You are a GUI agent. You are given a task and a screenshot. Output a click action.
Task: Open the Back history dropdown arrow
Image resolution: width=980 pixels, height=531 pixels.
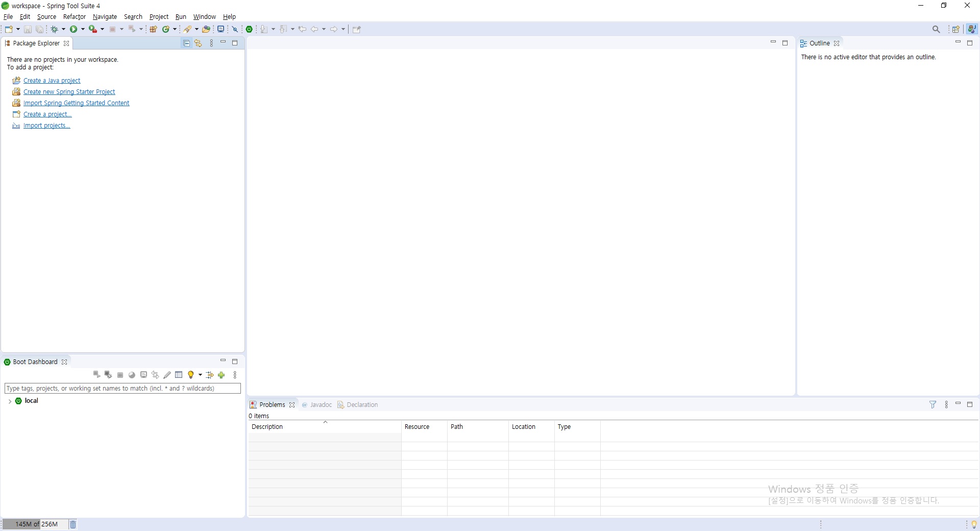[324, 29]
